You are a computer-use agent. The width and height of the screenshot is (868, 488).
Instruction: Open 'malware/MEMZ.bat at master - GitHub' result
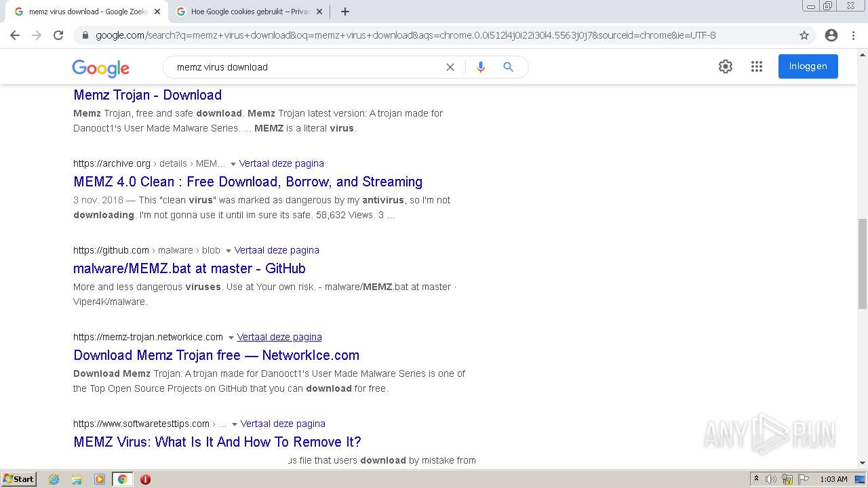click(x=189, y=268)
